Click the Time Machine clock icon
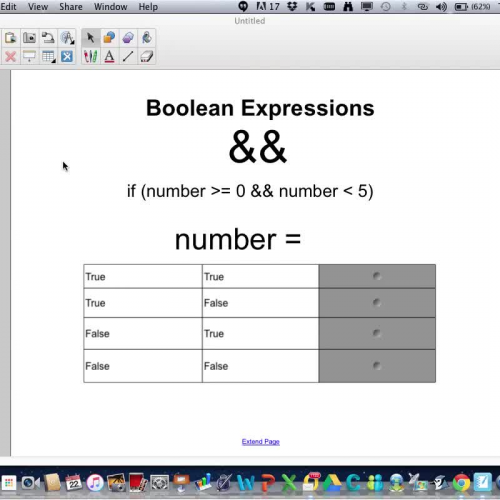The image size is (500, 500). pyautogui.click(x=386, y=7)
